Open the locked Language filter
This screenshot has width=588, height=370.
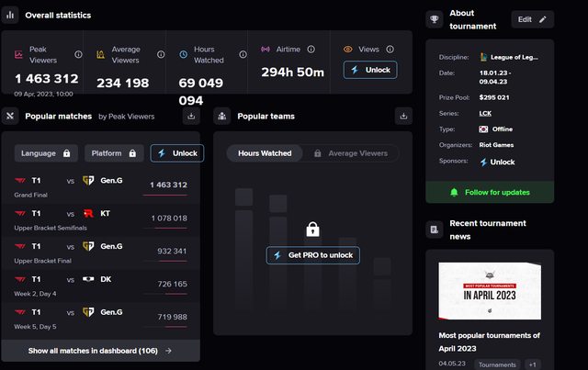click(x=46, y=153)
